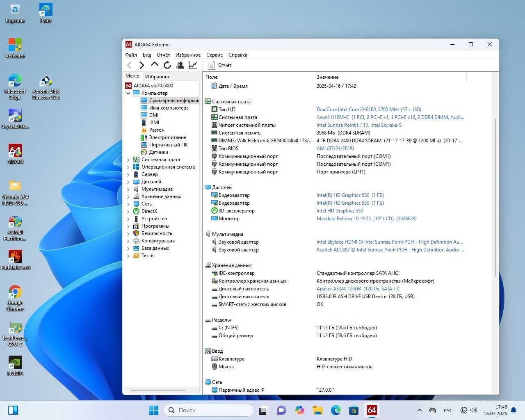The height and width of the screenshot is (420, 525).
Task: Open the Отчёт menu
Action: [163, 55]
